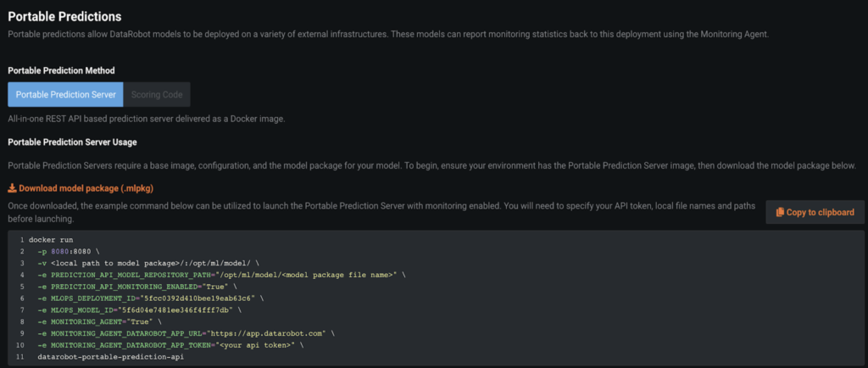
Task: Click the download icon beside model package link
Action: [x=12, y=188]
